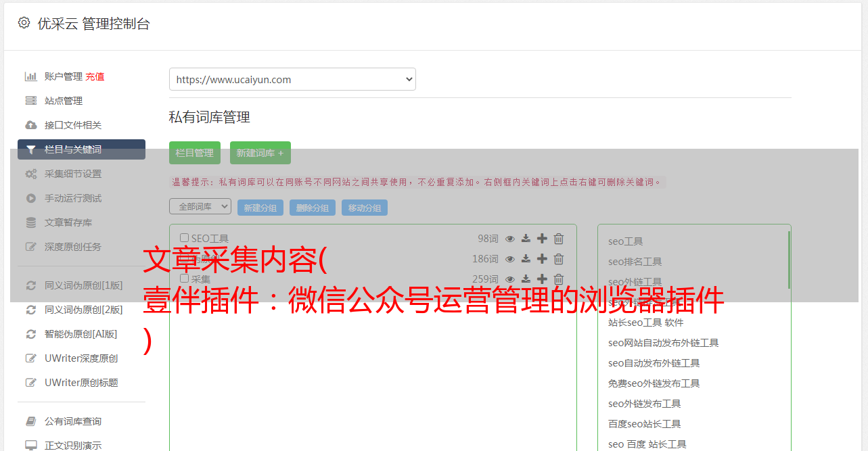
Task: Click the server icon for 站点管理
Action: point(31,101)
